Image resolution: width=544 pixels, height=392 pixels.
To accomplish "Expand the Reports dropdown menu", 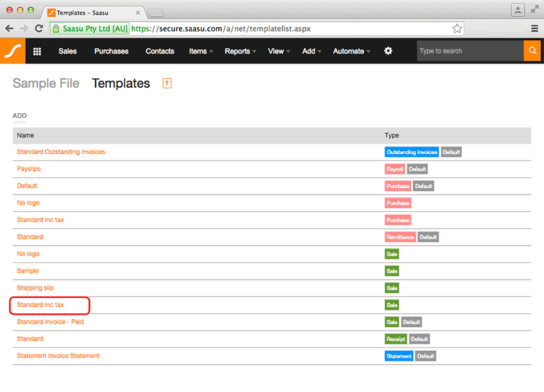I will pos(241,51).
